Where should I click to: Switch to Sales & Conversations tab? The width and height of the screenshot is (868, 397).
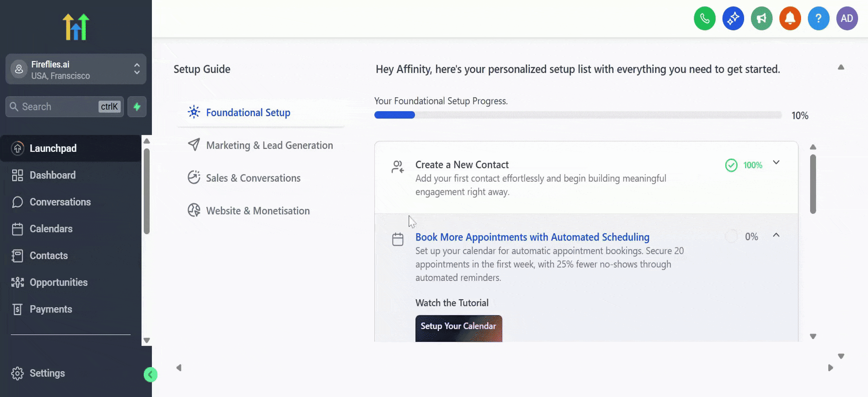253,178
